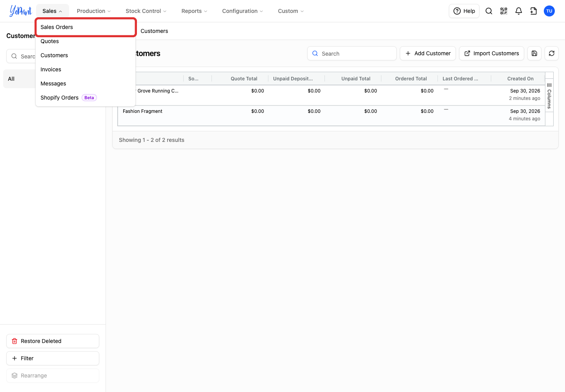
Task: Open Messages from the Sales menu
Action: 86,83
